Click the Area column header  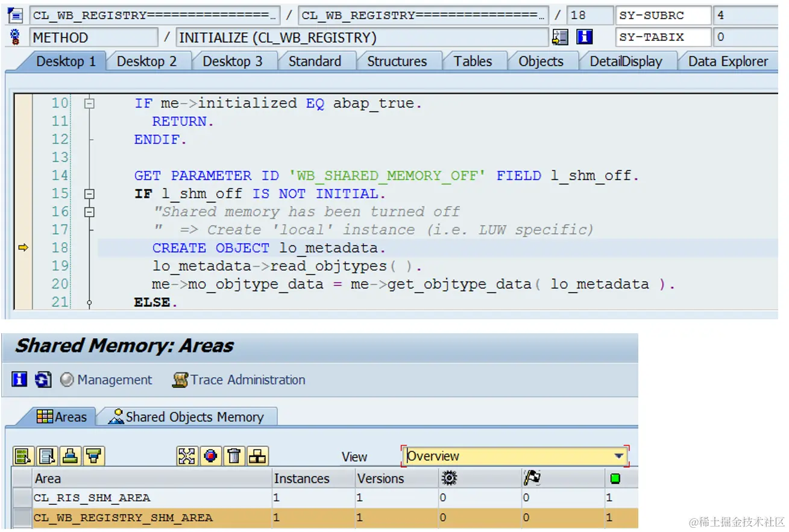pos(151,478)
